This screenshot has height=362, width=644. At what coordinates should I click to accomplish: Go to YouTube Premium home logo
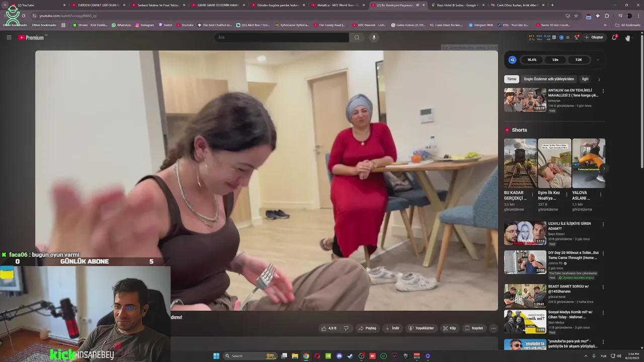coord(31,37)
